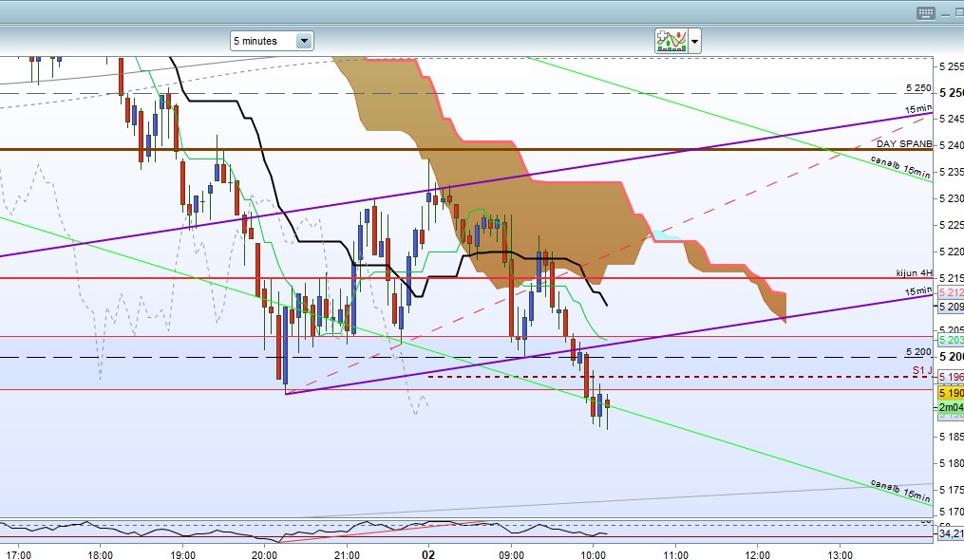Screen dimensions: 964x560
Task: Click the 5 240 price axis label
Action: click(951, 145)
